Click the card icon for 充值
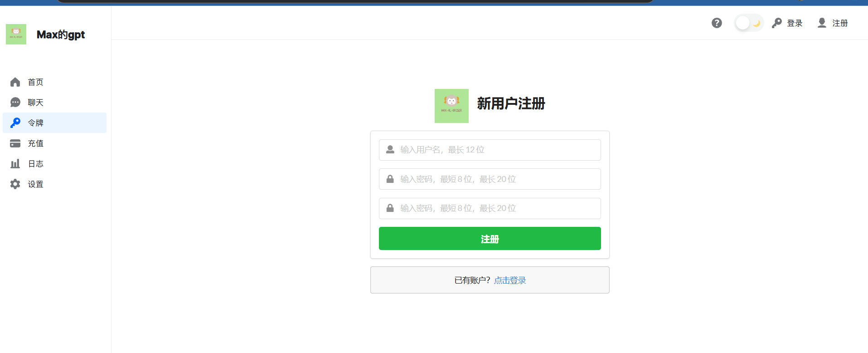 coord(15,143)
